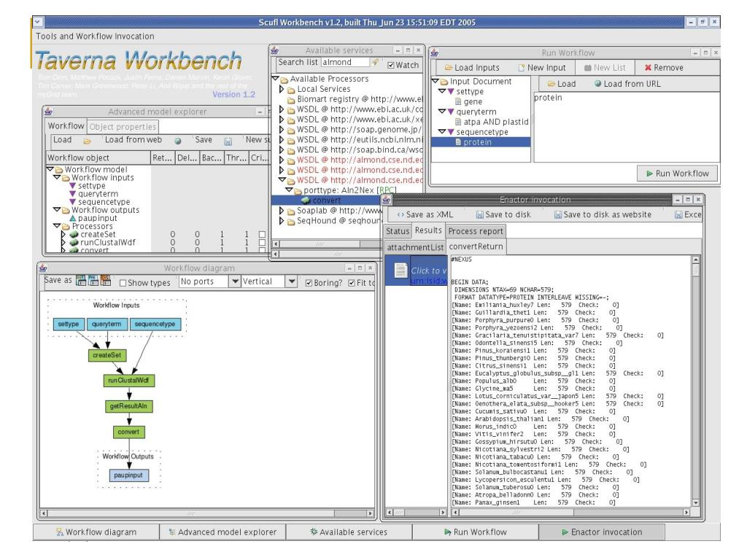
Task: Switch to the Status tab in Enactor invocation
Action: pos(398,231)
